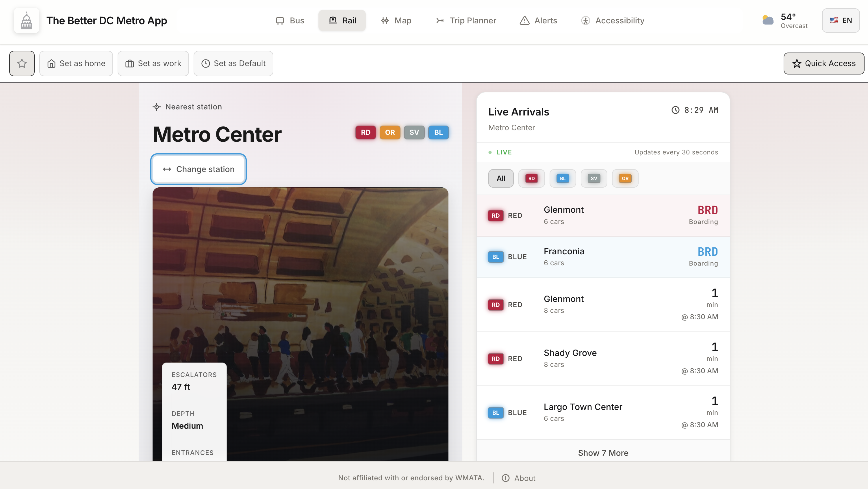
Task: Open the Bus tab
Action: (x=290, y=20)
